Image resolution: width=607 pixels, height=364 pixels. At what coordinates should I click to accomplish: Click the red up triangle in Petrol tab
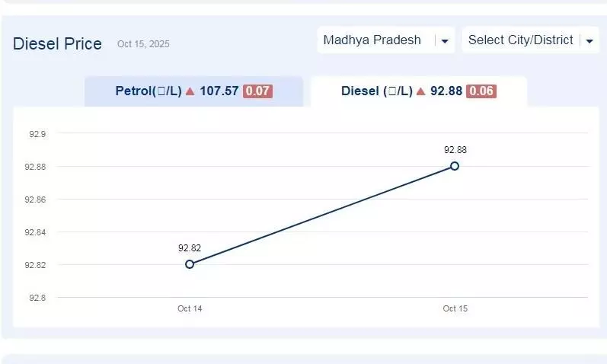pos(190,91)
